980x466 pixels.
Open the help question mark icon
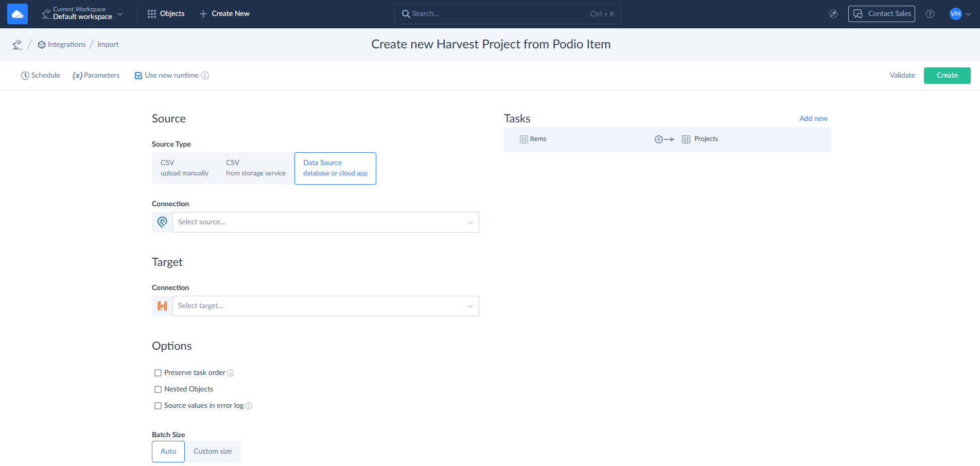[930, 14]
